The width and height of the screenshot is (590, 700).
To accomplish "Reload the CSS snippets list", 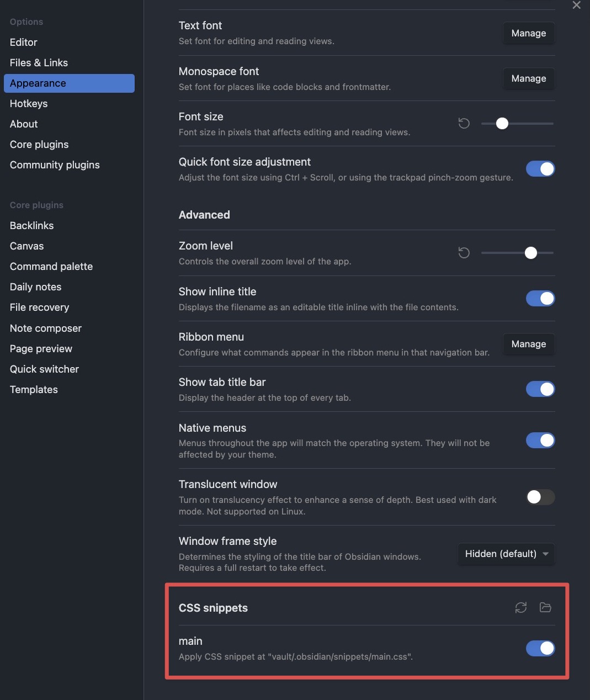I will (x=521, y=608).
